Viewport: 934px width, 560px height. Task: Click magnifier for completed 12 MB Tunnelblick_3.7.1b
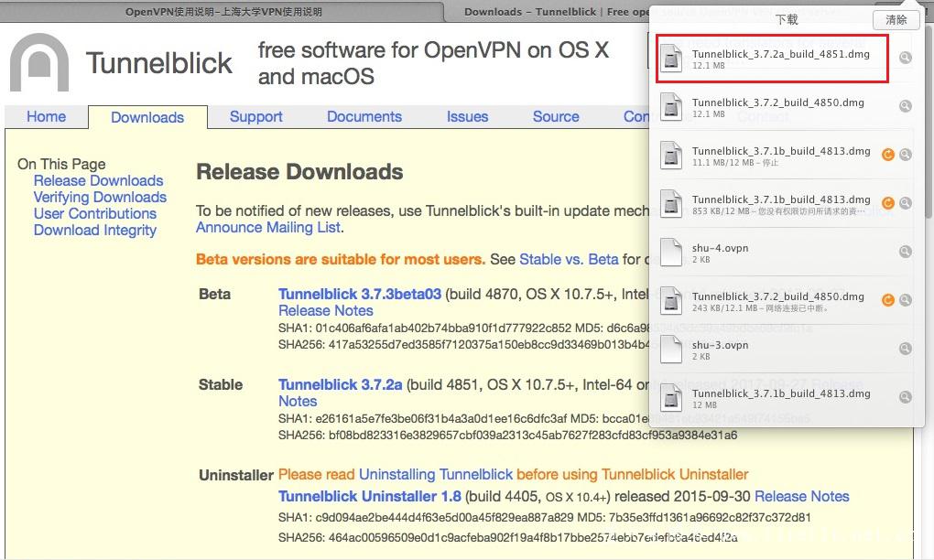(x=905, y=397)
